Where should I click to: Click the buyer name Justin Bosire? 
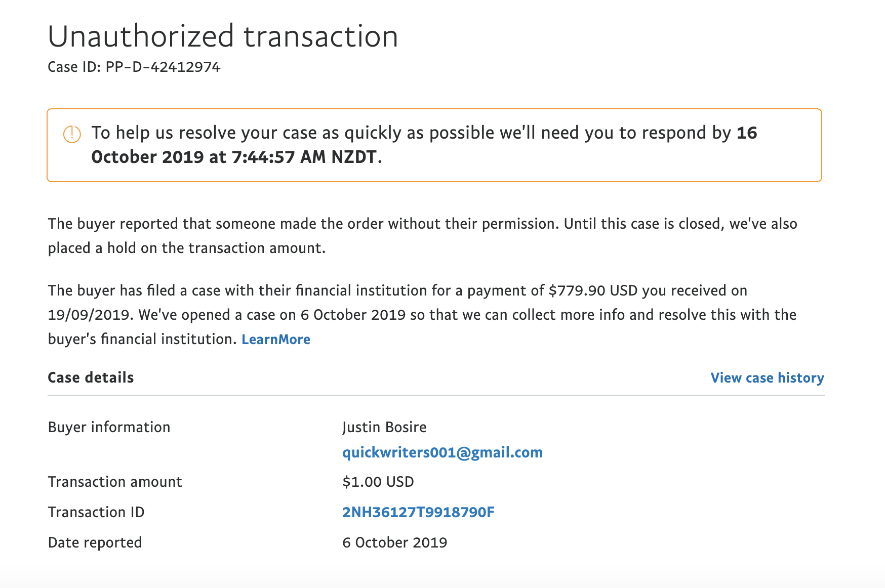[384, 427]
